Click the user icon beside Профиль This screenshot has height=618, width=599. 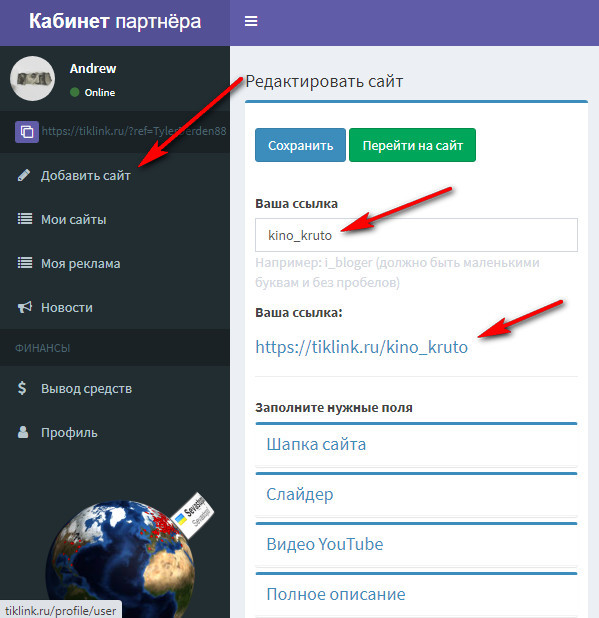[23, 432]
